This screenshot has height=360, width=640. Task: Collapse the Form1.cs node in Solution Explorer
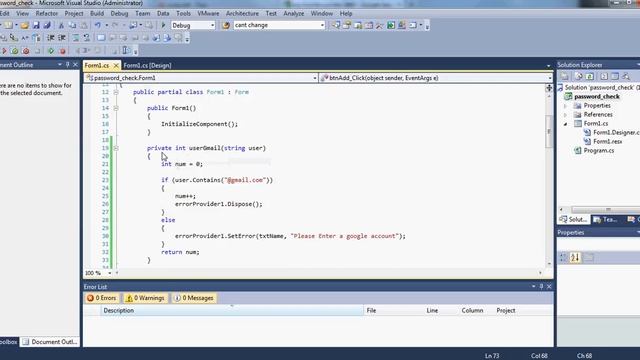pos(566,124)
